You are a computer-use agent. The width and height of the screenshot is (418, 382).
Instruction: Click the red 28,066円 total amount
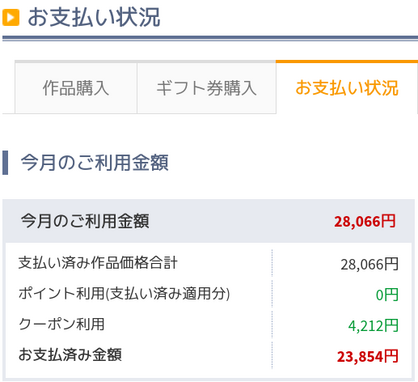pos(365,221)
